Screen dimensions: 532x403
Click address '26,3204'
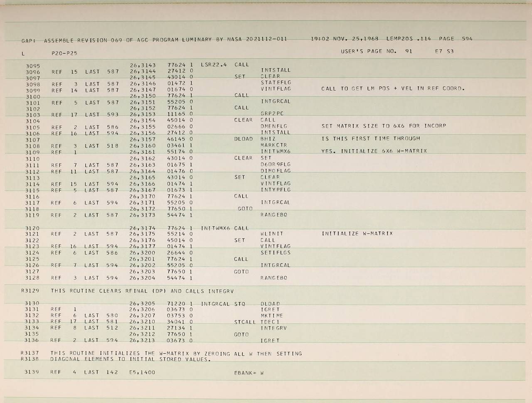coord(143,278)
